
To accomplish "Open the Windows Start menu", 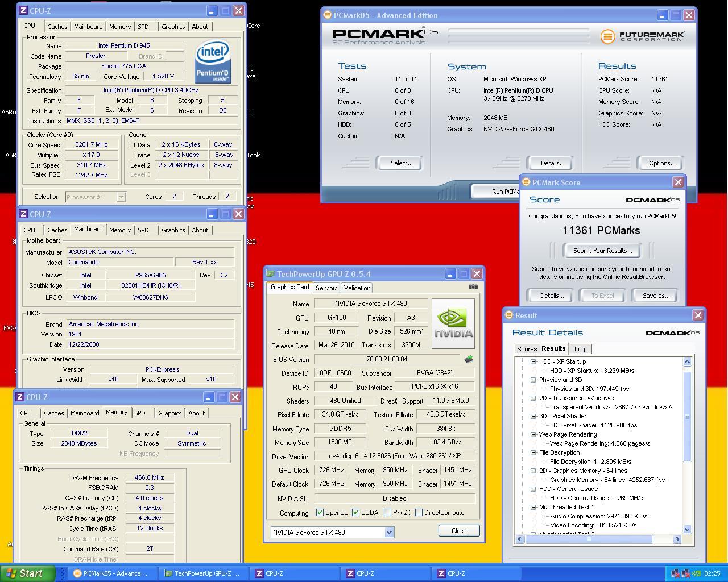I will coord(28,573).
